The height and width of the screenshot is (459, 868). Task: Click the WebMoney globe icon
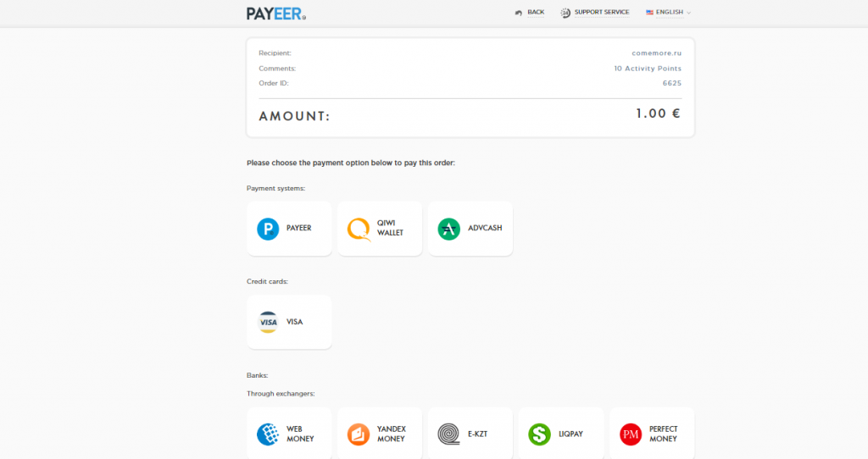(268, 434)
